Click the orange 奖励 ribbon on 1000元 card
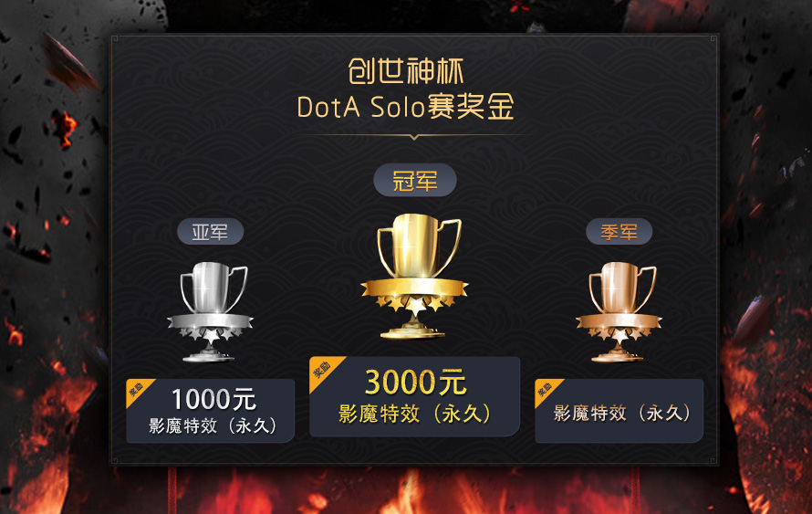Viewport: 812px width, 514px height. tap(138, 392)
